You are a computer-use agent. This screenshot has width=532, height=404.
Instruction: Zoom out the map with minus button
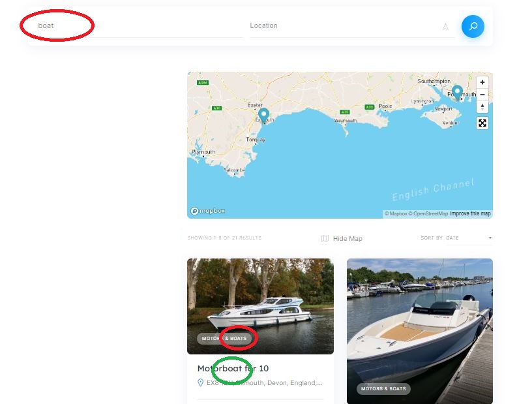tap(482, 95)
